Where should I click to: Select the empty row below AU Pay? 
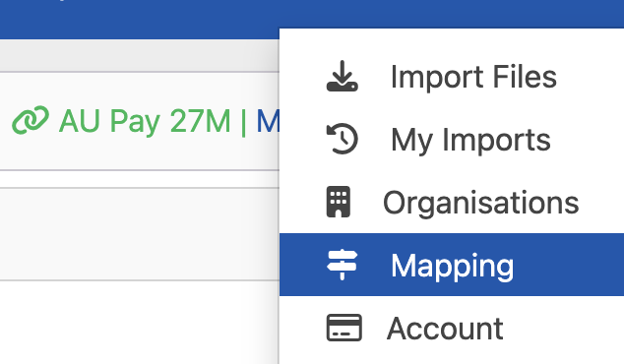coord(140,234)
